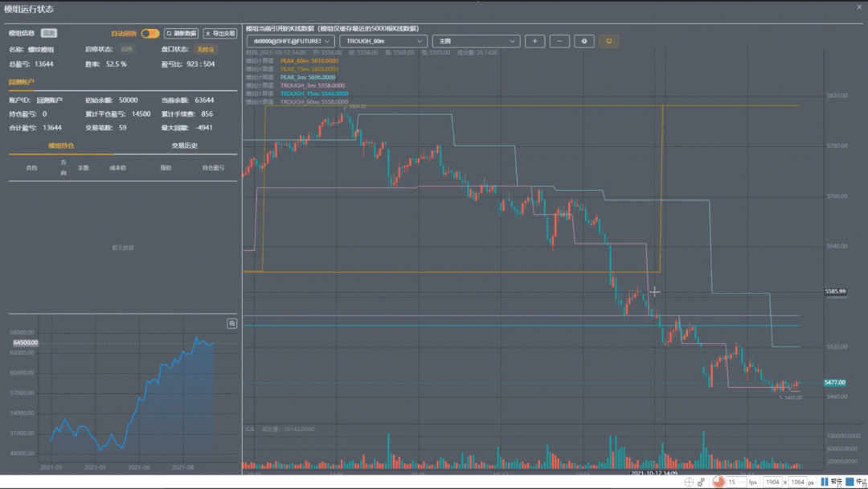This screenshot has width=868, height=489.
Task: Toggle the 自动刷新 auto-refresh switch
Action: pyautogui.click(x=150, y=34)
